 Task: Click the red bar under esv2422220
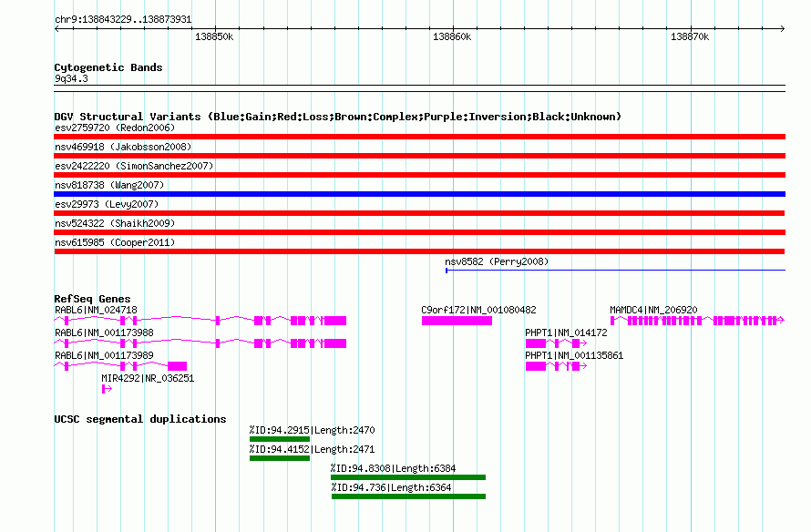tap(419, 175)
